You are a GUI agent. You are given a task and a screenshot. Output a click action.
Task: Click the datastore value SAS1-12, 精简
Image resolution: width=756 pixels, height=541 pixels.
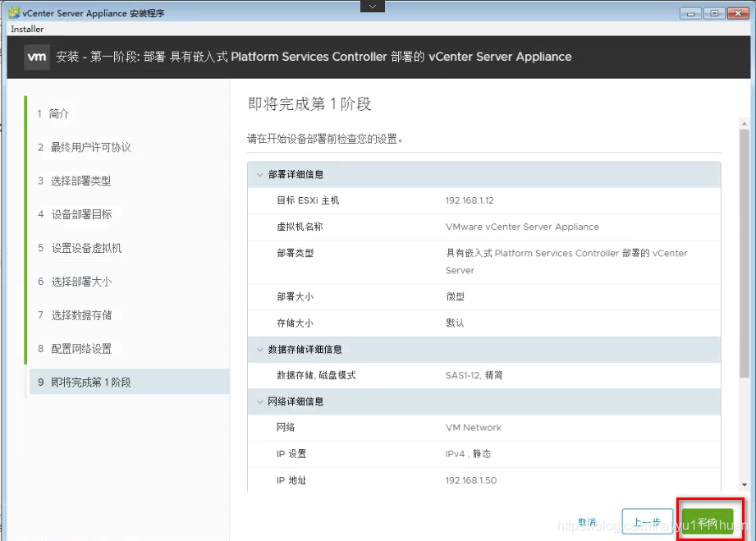(x=474, y=375)
